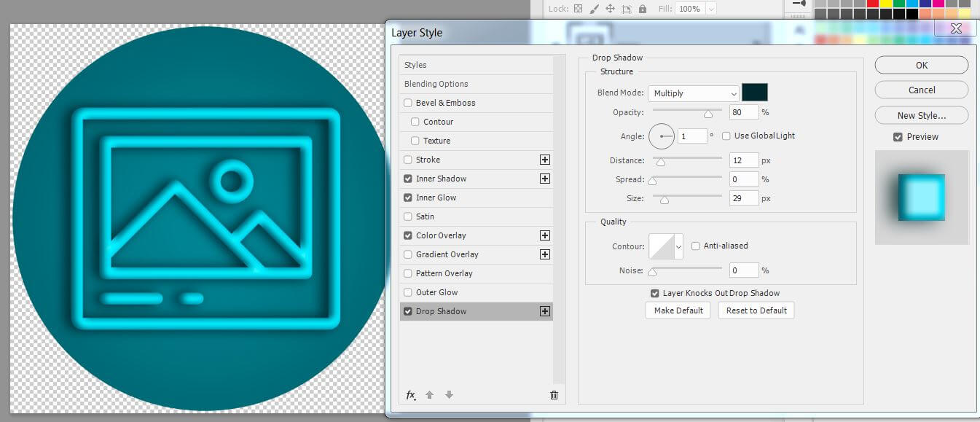Image resolution: width=980 pixels, height=422 pixels.
Task: Click the lock image pixels brush icon
Action: point(594,9)
